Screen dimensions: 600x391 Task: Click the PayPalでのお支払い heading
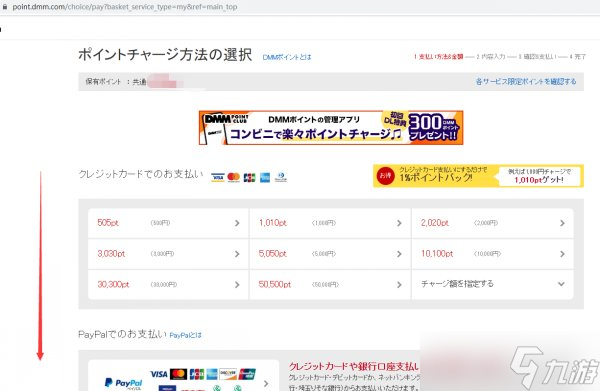[x=122, y=334]
